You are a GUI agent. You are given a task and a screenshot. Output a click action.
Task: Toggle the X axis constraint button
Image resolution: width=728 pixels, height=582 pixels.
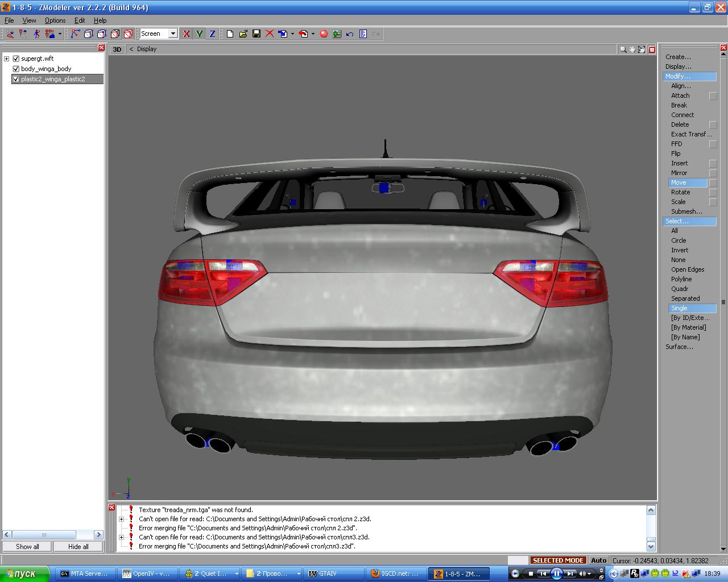click(186, 34)
